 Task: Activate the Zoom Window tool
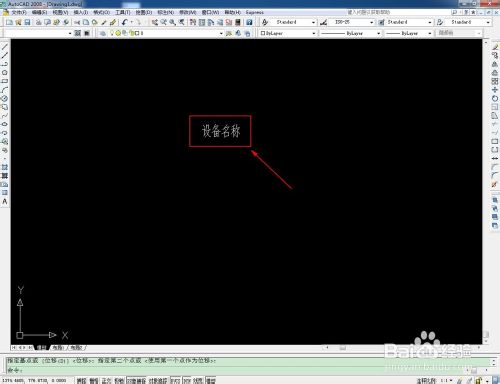click(x=172, y=22)
